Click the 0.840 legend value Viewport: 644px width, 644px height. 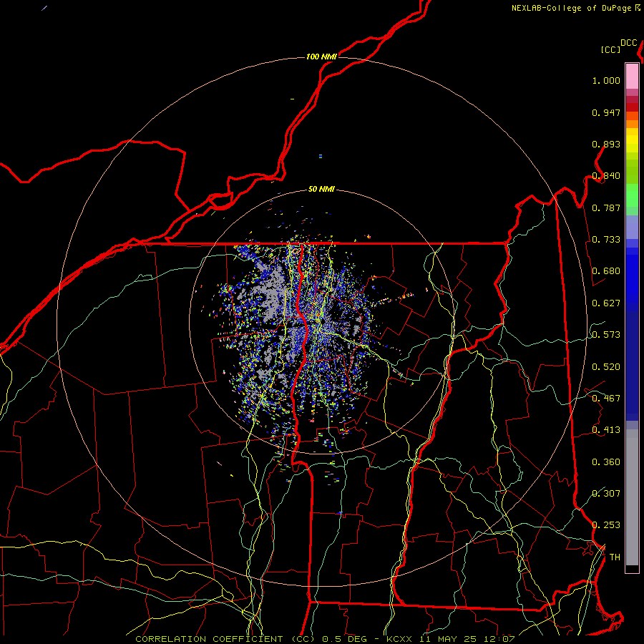tap(606, 176)
